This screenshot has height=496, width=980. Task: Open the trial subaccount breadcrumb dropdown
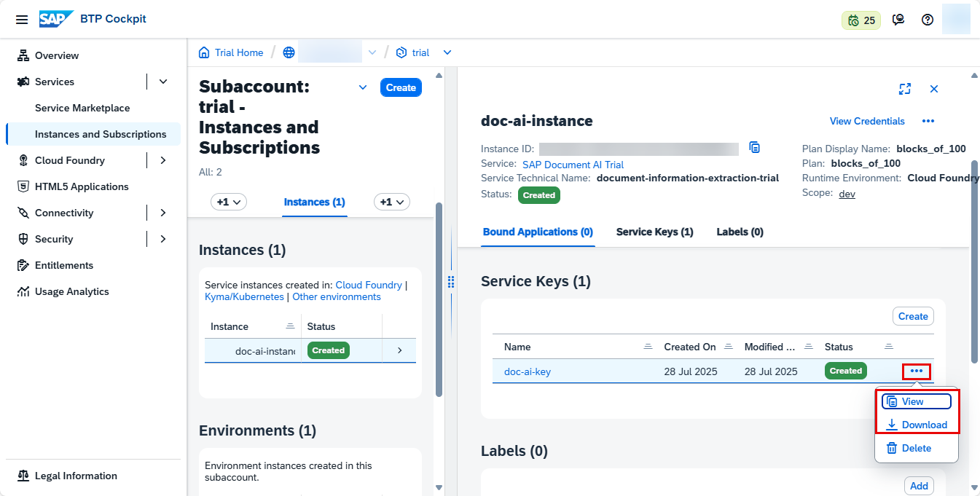pos(447,52)
